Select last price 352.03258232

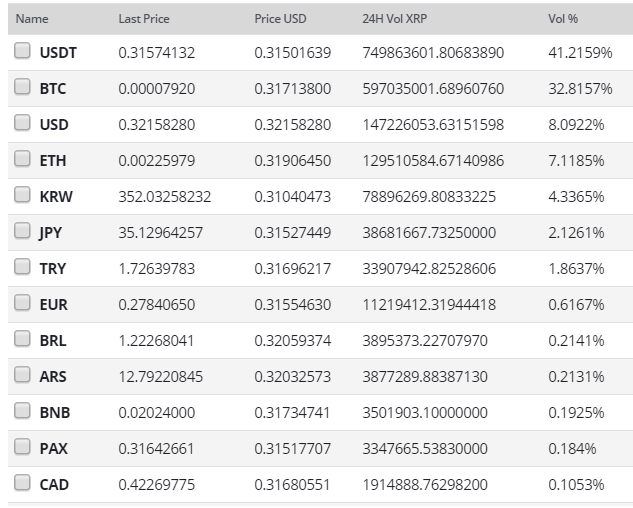(165, 197)
